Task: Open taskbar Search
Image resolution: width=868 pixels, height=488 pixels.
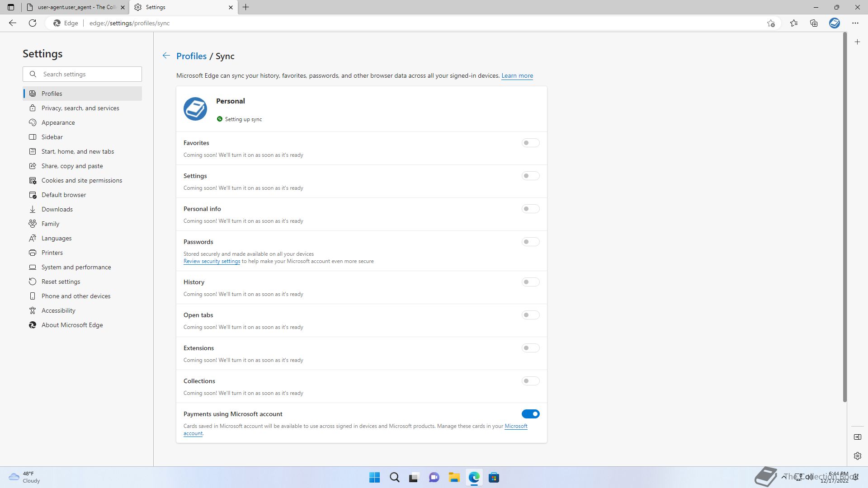Action: 395,478
